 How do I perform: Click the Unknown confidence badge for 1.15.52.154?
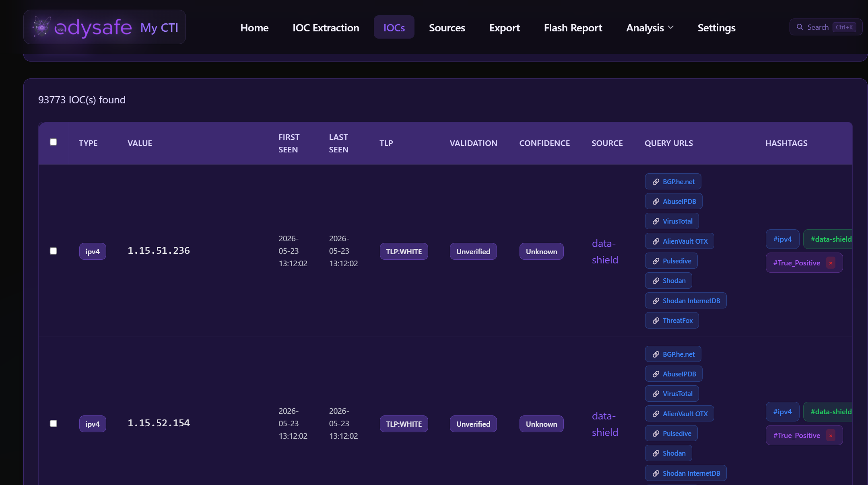tap(542, 424)
